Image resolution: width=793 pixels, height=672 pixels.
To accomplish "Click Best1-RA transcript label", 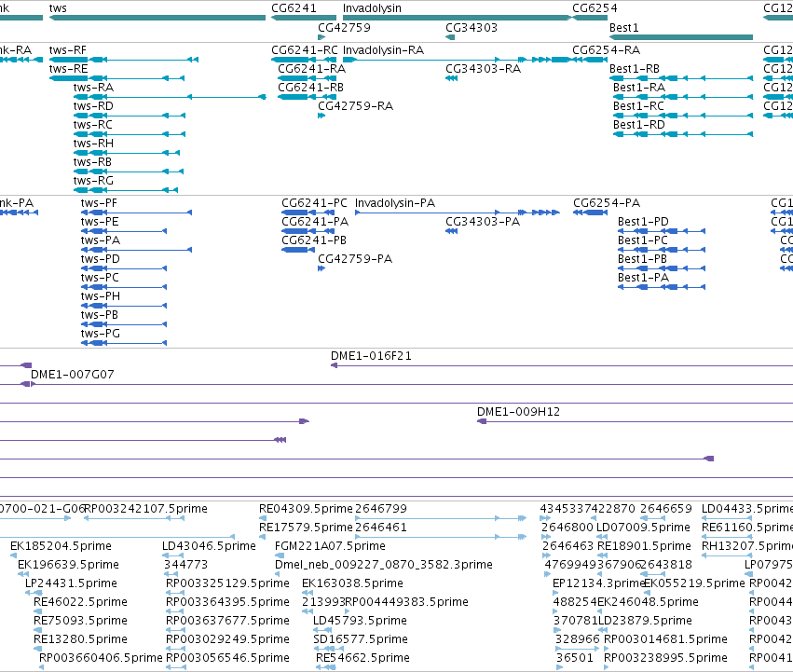I will pos(639,88).
